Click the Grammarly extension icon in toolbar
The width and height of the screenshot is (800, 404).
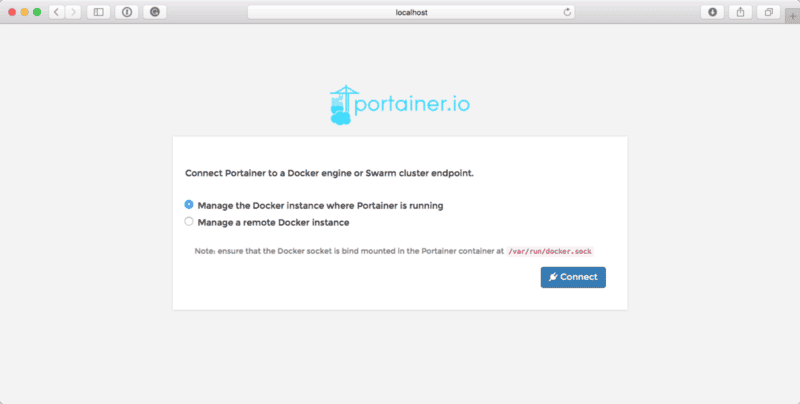(154, 12)
